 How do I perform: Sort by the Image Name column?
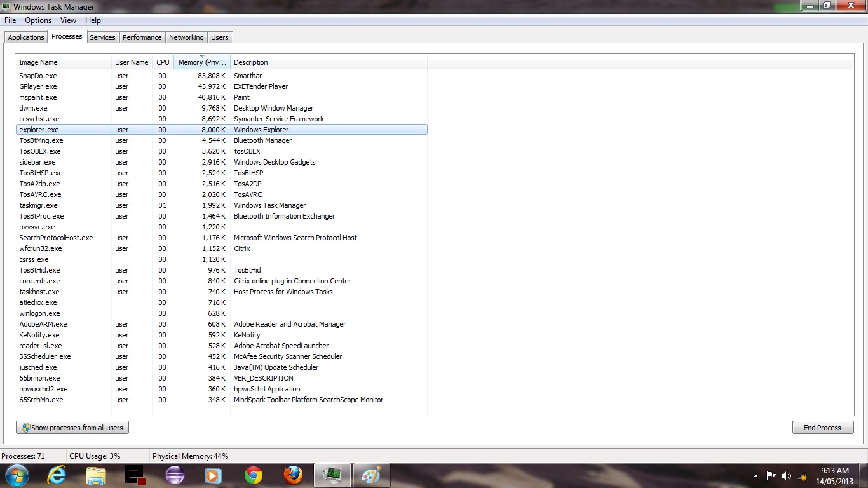tap(64, 62)
